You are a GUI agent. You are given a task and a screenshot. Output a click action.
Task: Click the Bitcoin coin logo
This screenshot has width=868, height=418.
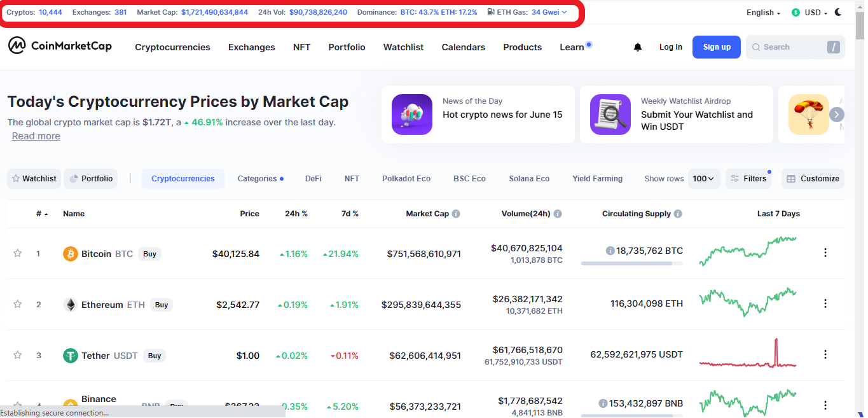pos(70,254)
